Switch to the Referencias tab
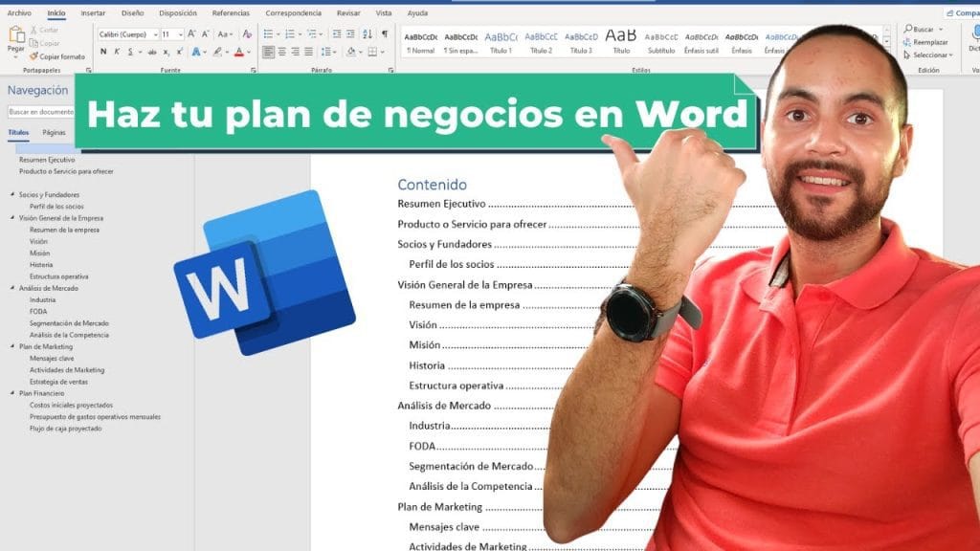 (231, 13)
